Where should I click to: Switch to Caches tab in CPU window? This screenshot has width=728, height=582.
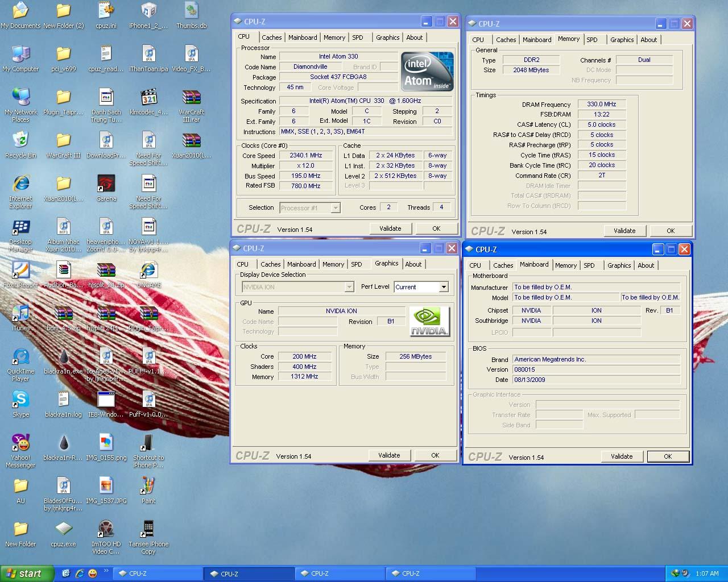(272, 38)
